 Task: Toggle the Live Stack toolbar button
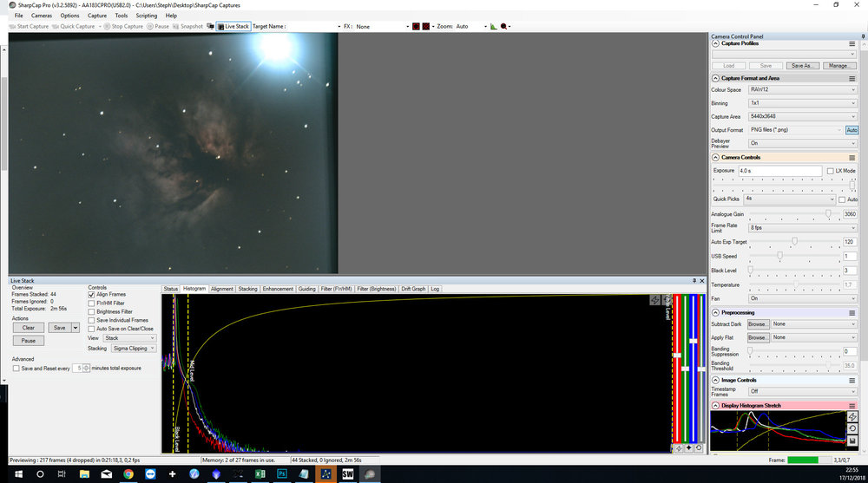click(233, 26)
